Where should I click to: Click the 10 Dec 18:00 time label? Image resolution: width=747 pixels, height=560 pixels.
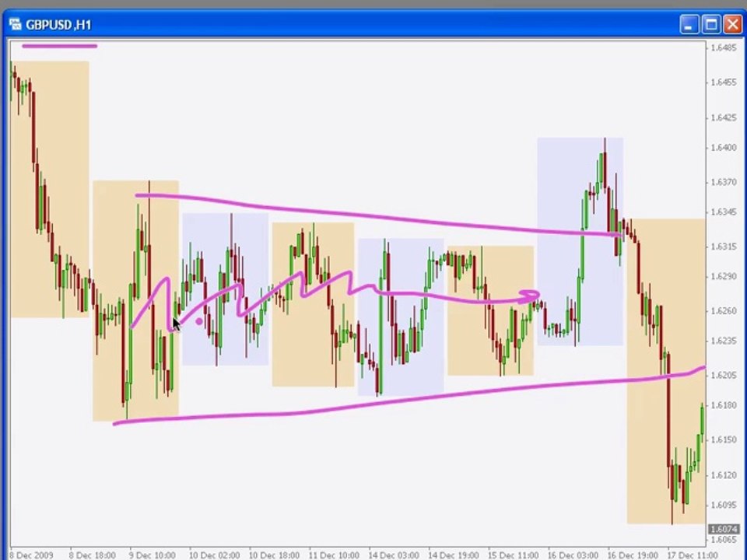click(x=274, y=555)
